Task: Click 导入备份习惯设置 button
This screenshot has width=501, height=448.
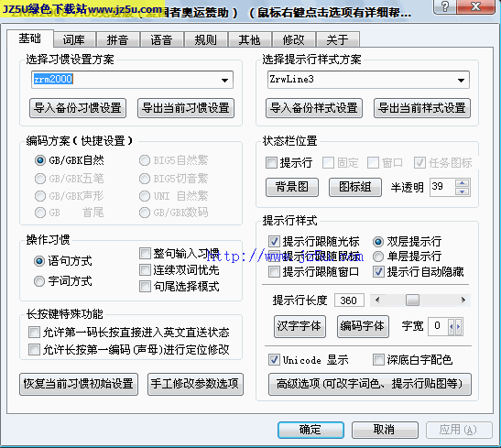Action: (78, 108)
